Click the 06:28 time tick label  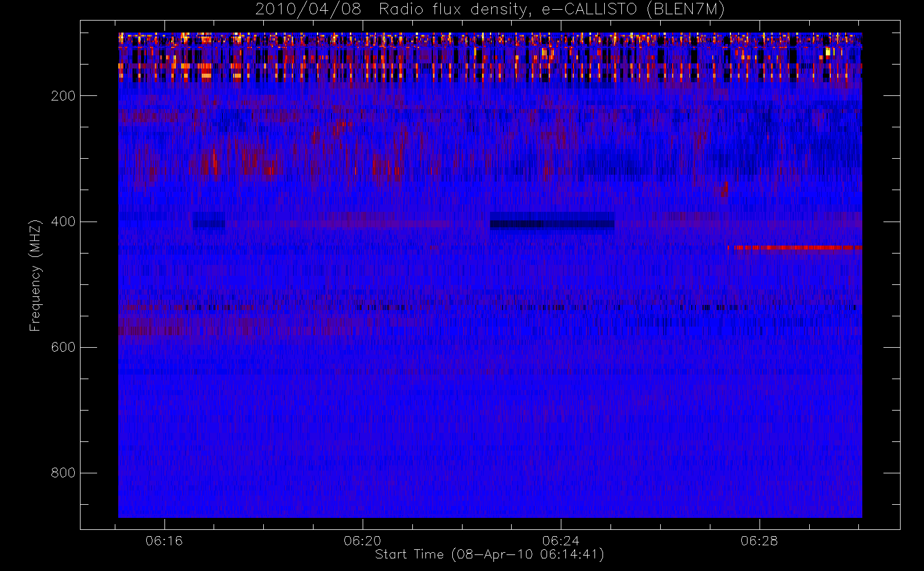759,541
